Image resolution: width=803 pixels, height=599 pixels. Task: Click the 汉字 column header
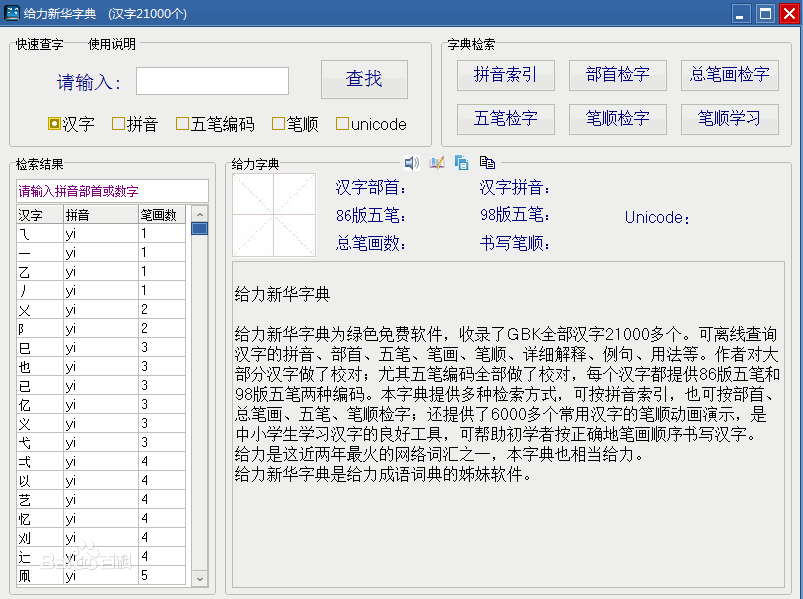click(39, 215)
